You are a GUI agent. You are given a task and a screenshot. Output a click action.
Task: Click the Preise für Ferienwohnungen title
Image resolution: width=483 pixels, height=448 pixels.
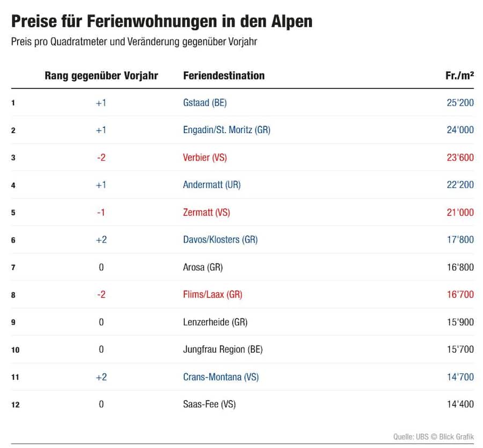162,21
